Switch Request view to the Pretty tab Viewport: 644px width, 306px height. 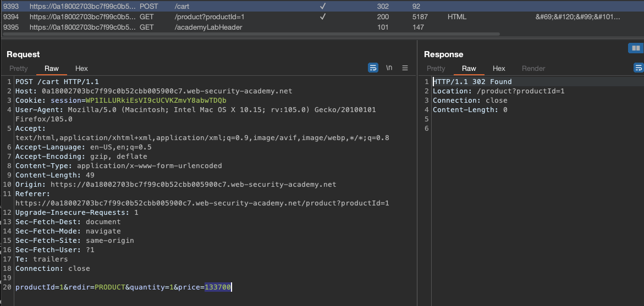coord(19,69)
